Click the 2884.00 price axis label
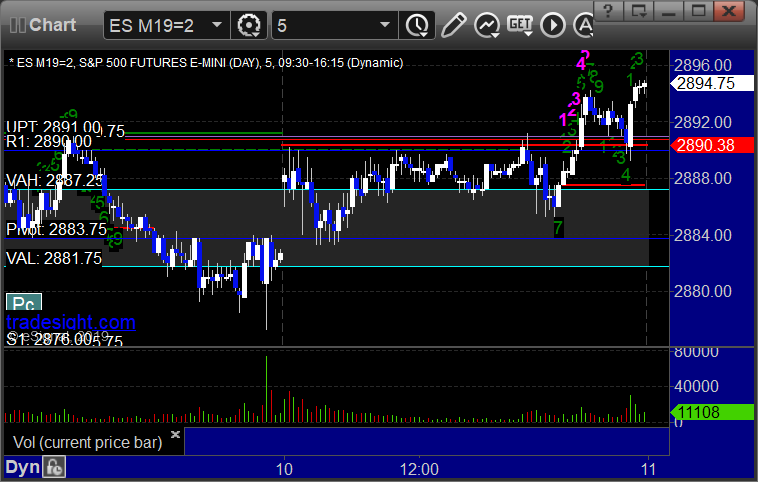Image resolution: width=758 pixels, height=482 pixels. [702, 235]
